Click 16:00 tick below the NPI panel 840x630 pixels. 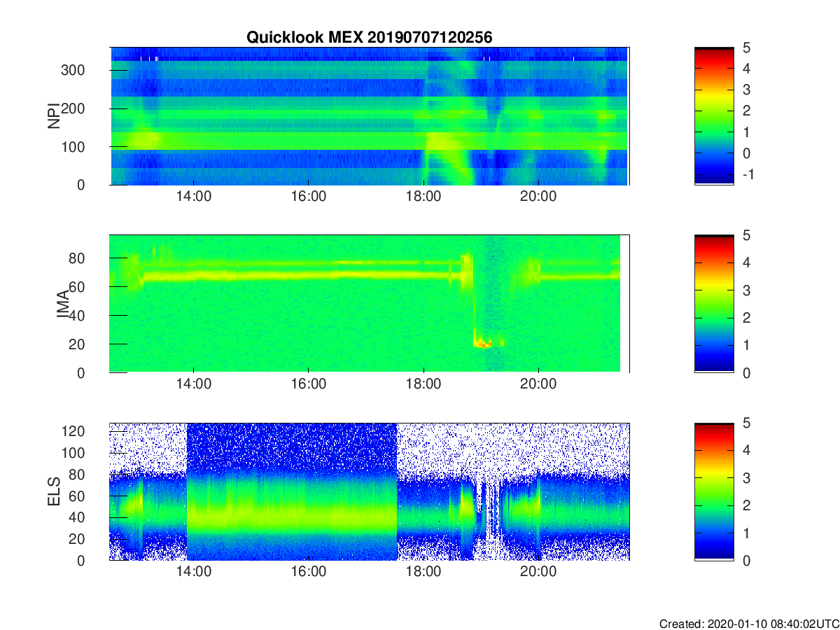pyautogui.click(x=308, y=197)
